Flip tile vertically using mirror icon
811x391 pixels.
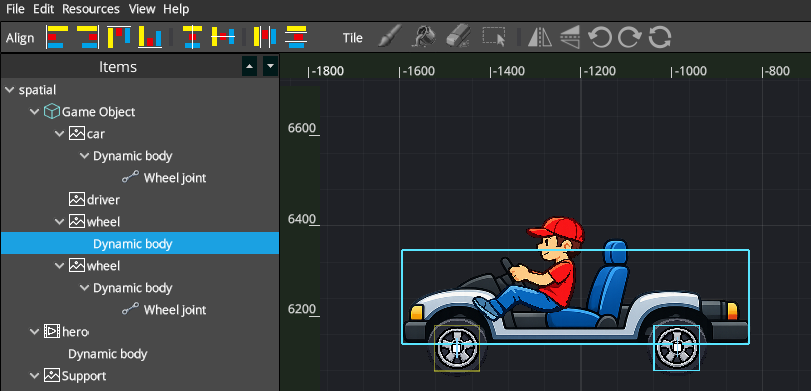point(570,37)
